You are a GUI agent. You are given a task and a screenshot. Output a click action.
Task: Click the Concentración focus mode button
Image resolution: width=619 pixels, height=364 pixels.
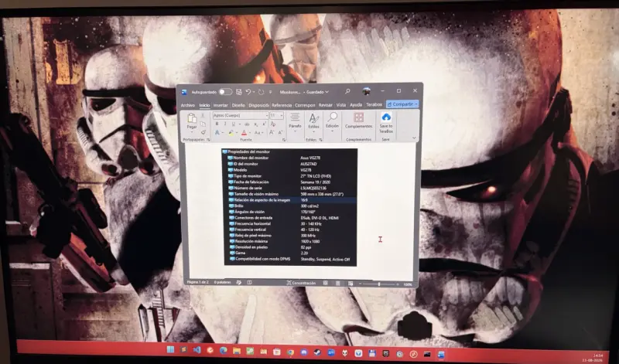coord(301,283)
